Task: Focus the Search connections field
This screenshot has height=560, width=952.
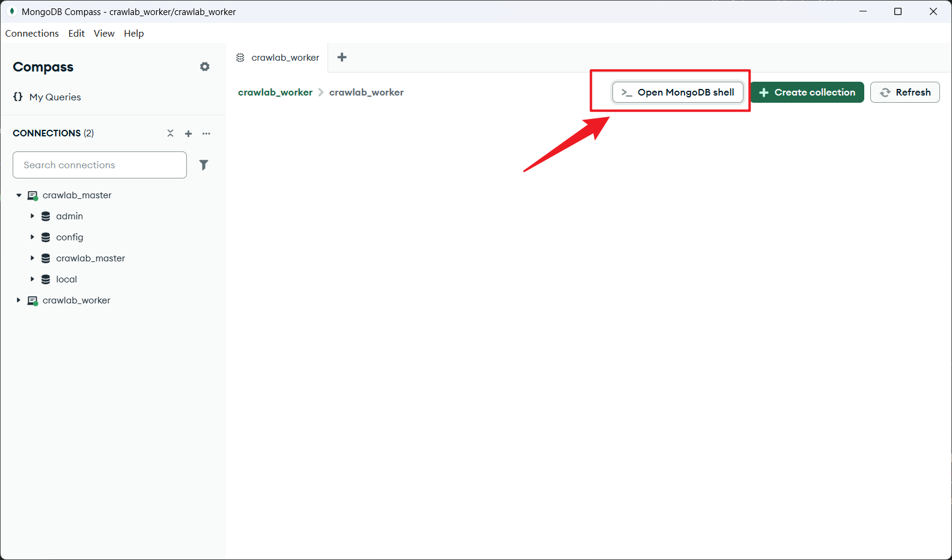Action: (x=100, y=165)
